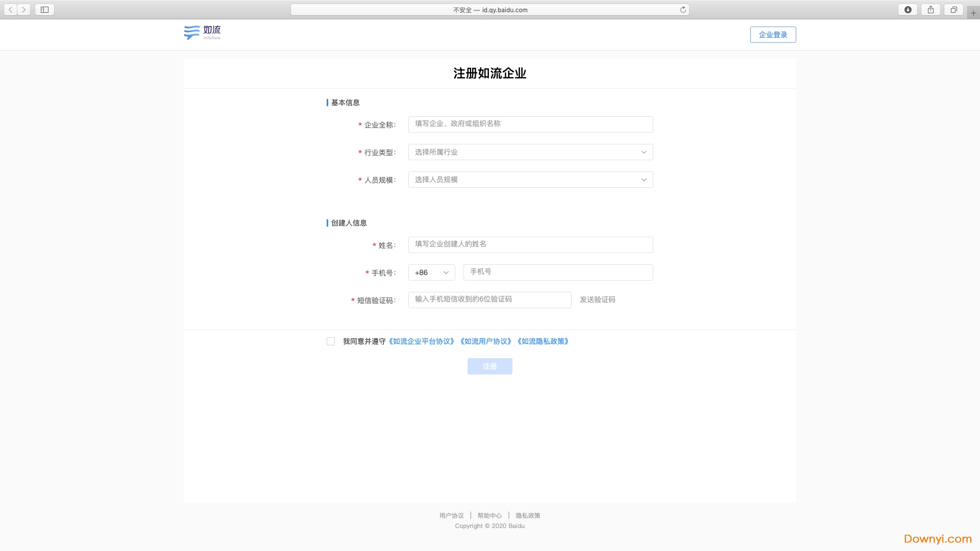Viewport: 980px width, 551px height.
Task: Click the page reload icon
Action: click(x=682, y=10)
